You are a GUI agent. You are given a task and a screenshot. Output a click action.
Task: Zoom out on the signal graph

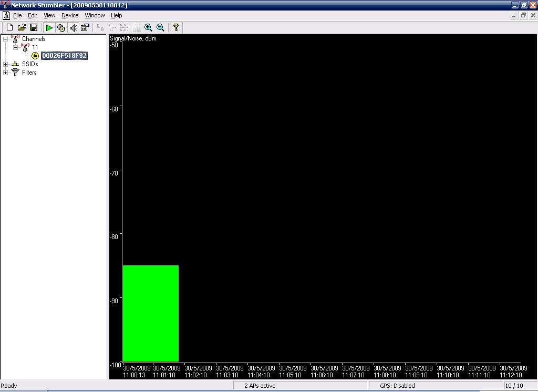point(160,27)
